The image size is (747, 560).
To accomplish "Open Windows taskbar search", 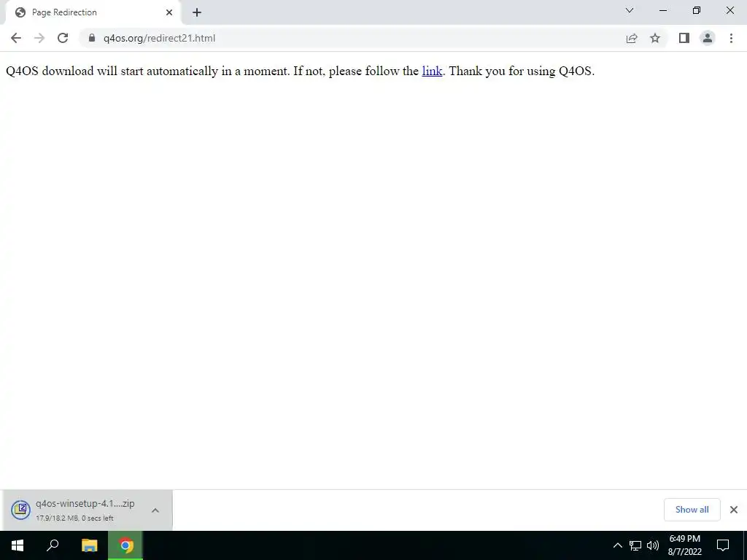I will coord(53,545).
